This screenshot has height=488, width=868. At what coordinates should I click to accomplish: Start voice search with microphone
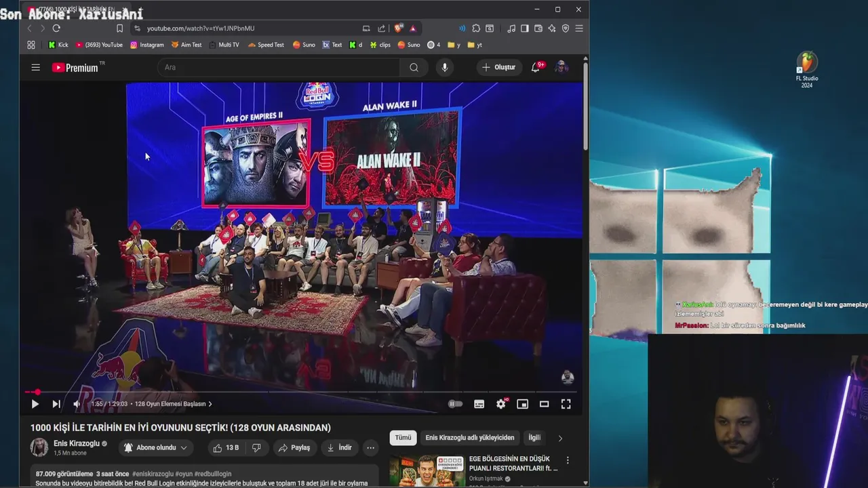point(445,67)
